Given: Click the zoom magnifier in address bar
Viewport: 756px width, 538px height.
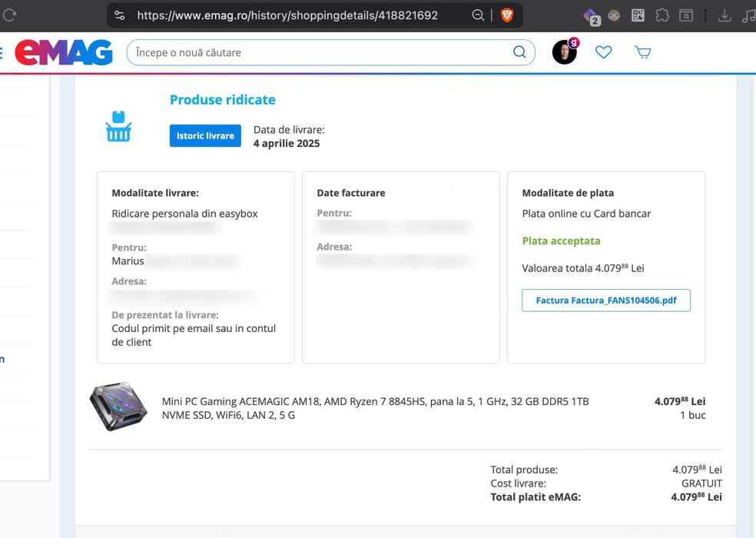Looking at the screenshot, I should pyautogui.click(x=478, y=15).
